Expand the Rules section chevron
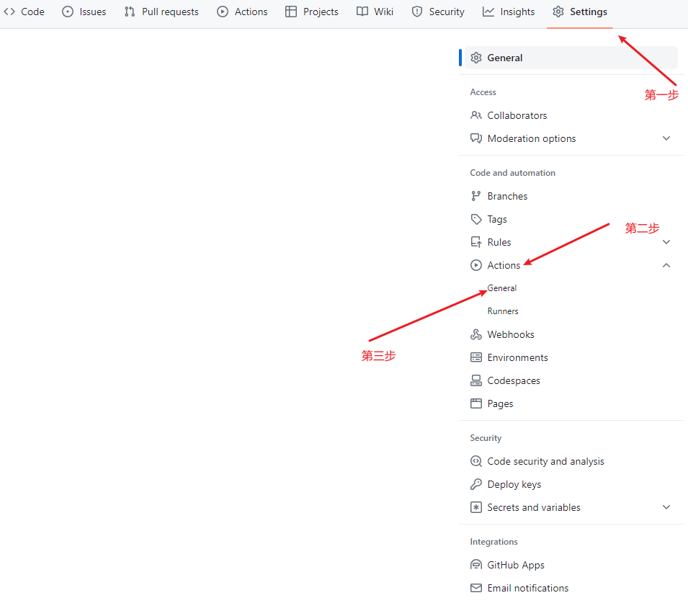Viewport: 688px width, 616px height. point(666,242)
